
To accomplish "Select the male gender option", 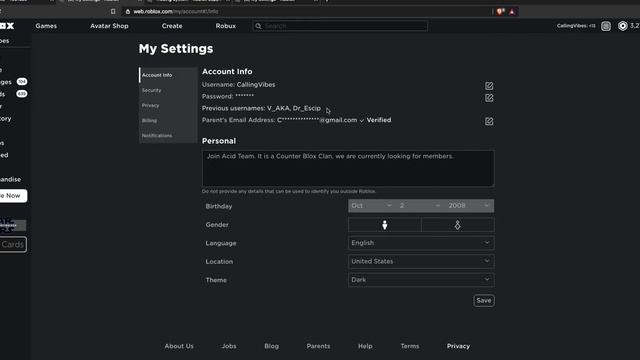I will click(x=384, y=224).
